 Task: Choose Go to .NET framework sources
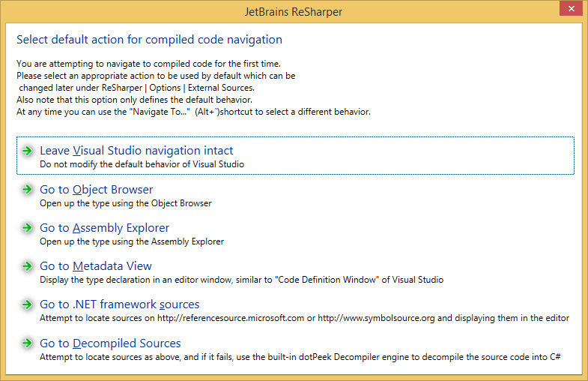pos(119,304)
